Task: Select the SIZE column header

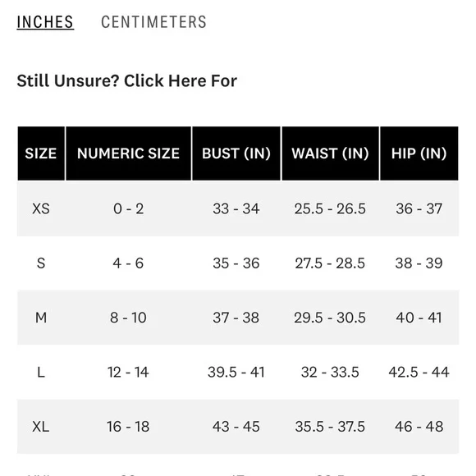Action: coord(41,153)
